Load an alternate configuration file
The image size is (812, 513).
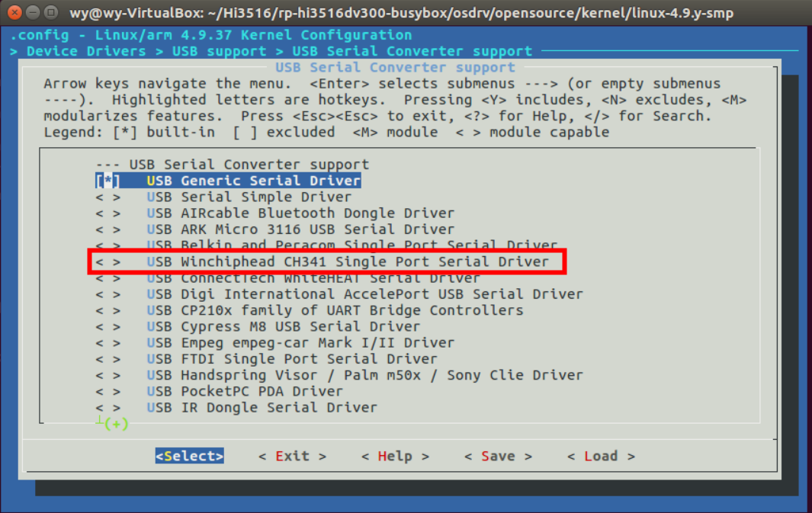tap(601, 456)
